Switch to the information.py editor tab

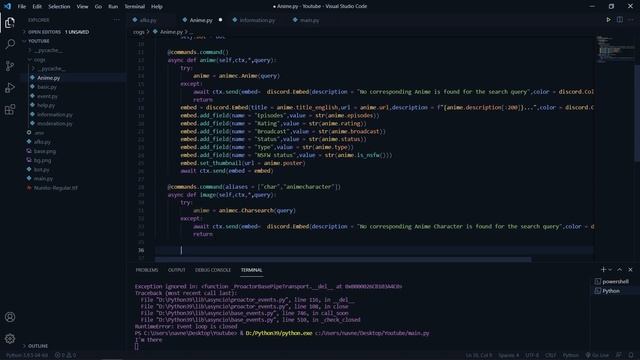pos(257,20)
